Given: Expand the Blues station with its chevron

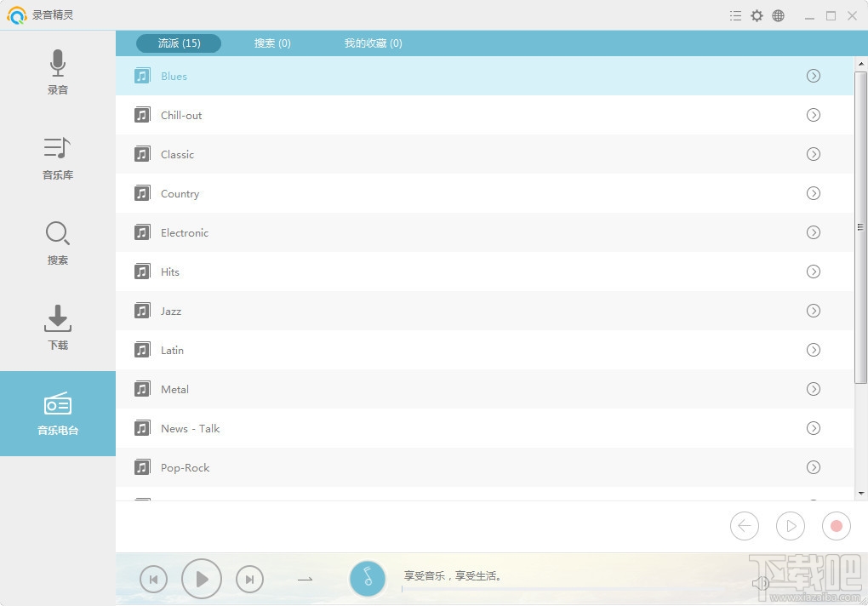Looking at the screenshot, I should tap(814, 76).
